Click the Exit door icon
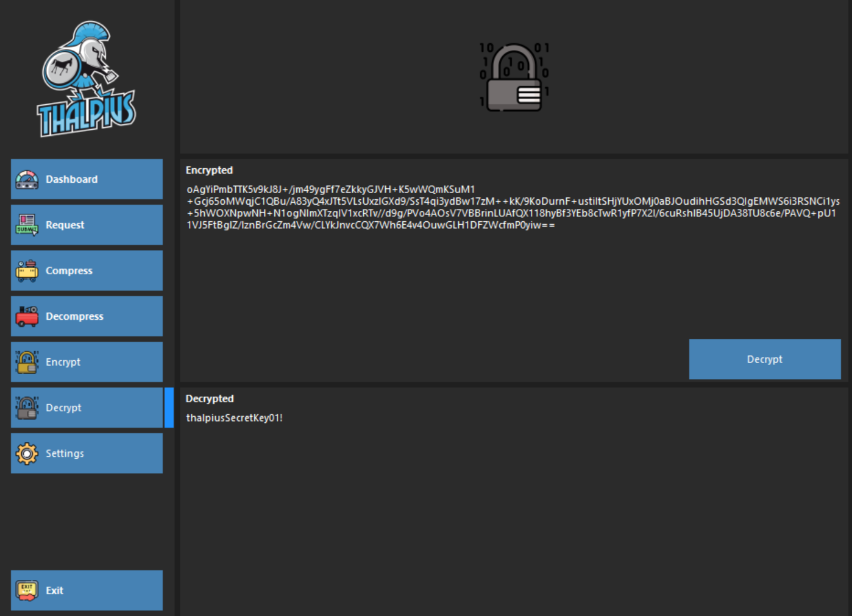 point(26,590)
